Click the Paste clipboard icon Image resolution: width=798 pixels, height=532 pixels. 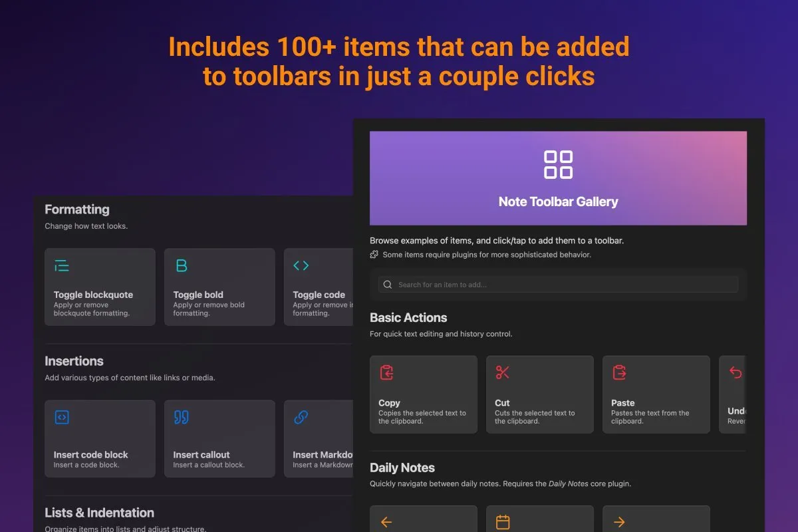[619, 372]
